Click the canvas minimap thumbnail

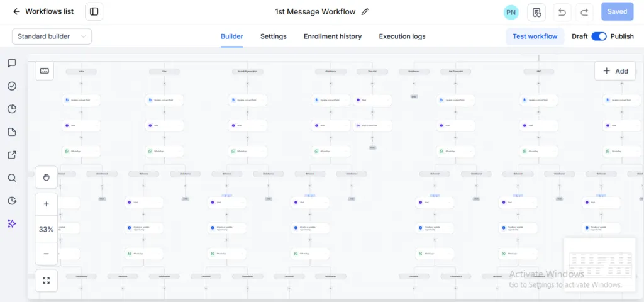coord(599,265)
